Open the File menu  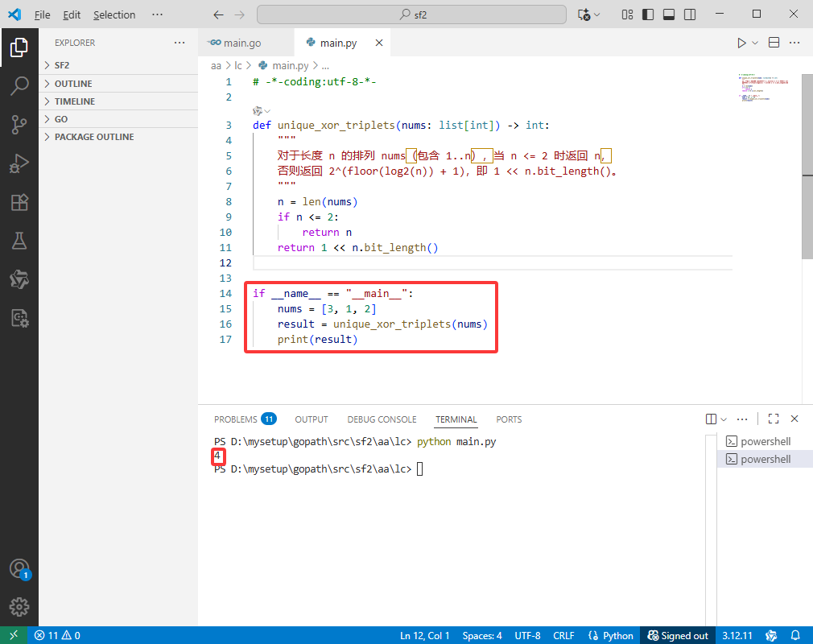pyautogui.click(x=42, y=14)
